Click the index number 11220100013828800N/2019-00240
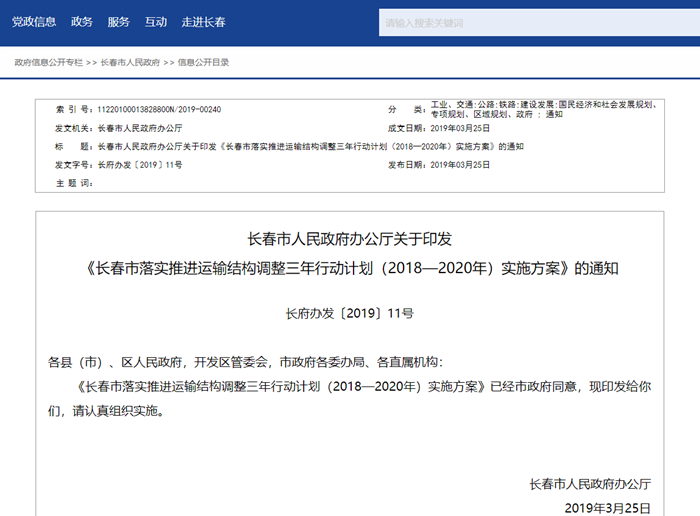Image resolution: width=700 pixels, height=516 pixels. (x=158, y=109)
